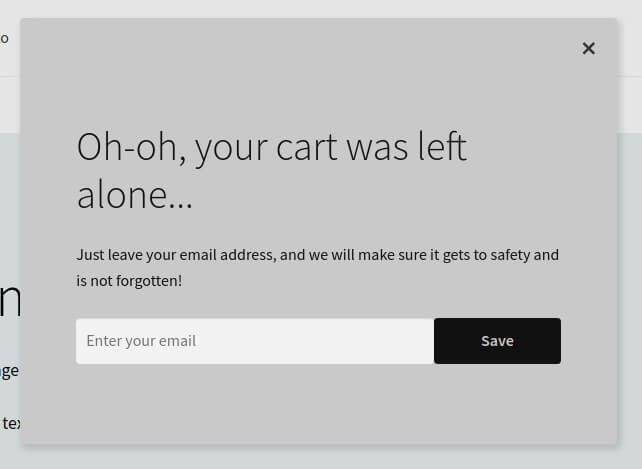Click the empty popup area beneath the email form

[x=319, y=403]
